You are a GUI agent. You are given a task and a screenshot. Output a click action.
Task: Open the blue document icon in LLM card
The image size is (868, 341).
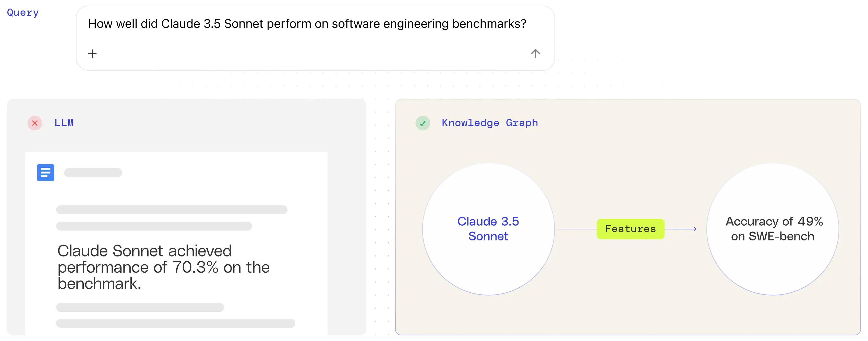tap(45, 173)
